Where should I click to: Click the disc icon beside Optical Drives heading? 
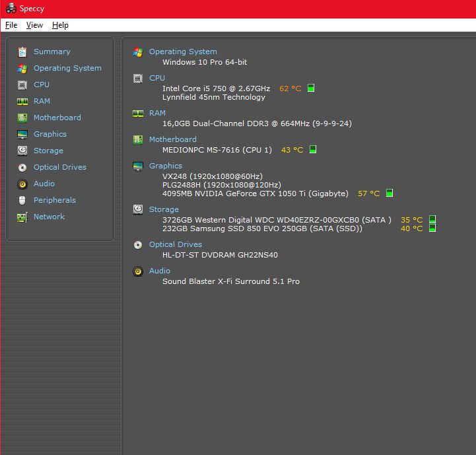pyautogui.click(x=138, y=245)
